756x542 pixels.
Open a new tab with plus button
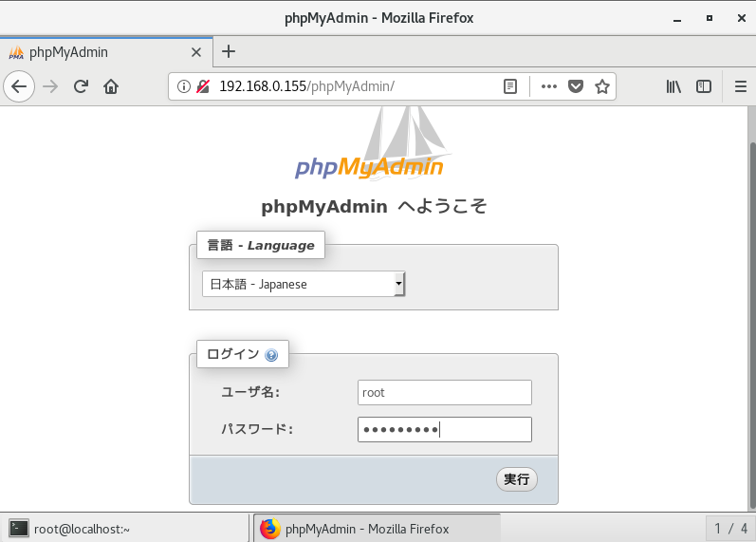229,51
